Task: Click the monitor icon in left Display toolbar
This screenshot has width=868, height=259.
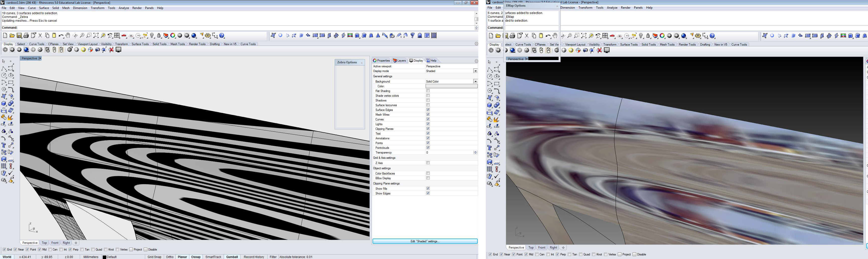Action: [119, 50]
